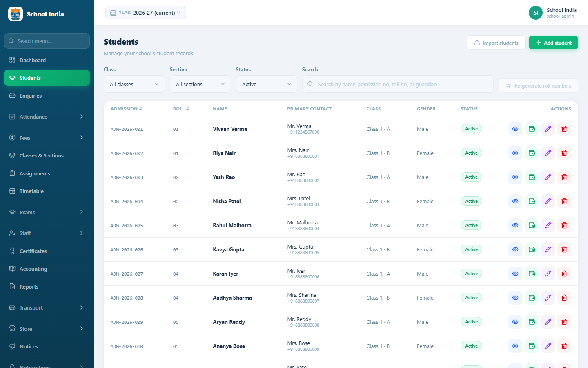Delete student Nisha Patel
Screen dimensions: 588x368
[x=564, y=201]
